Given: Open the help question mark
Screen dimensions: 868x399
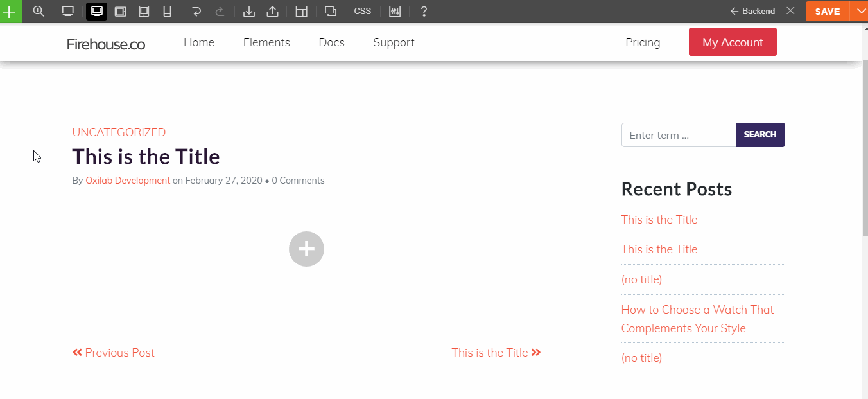Looking at the screenshot, I should point(424,12).
